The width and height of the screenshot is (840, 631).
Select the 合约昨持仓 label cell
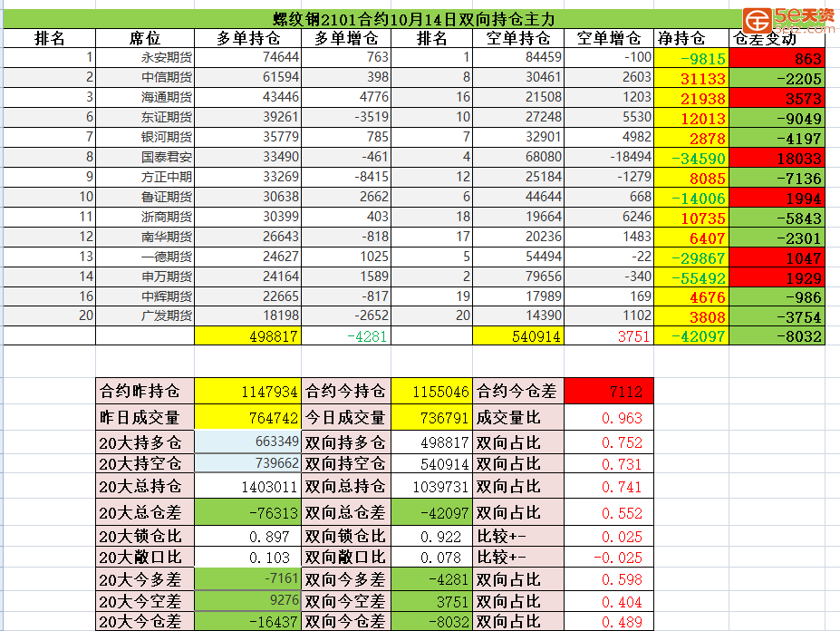coord(145,391)
